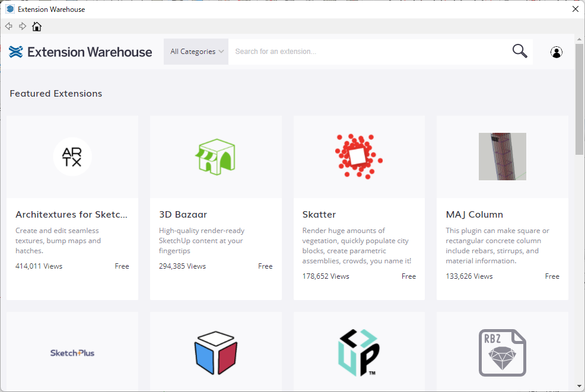Click the green 3D Bazaar shop icon

coord(215,157)
